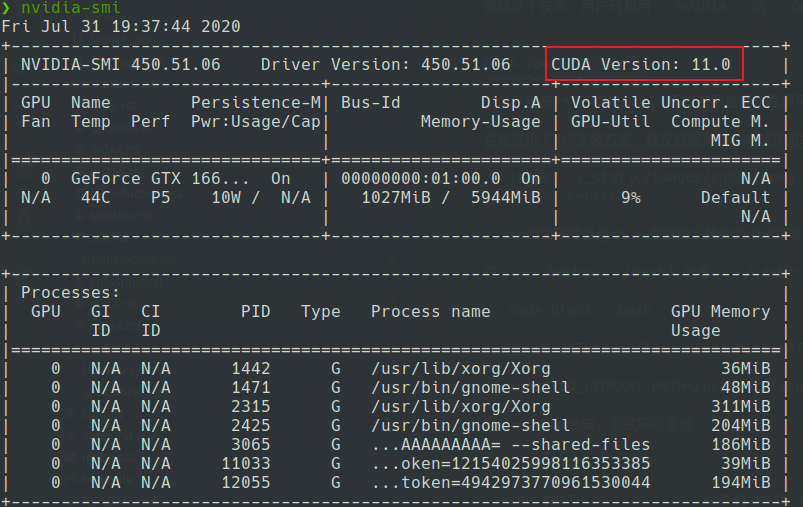Click the Type column header

click(x=321, y=311)
